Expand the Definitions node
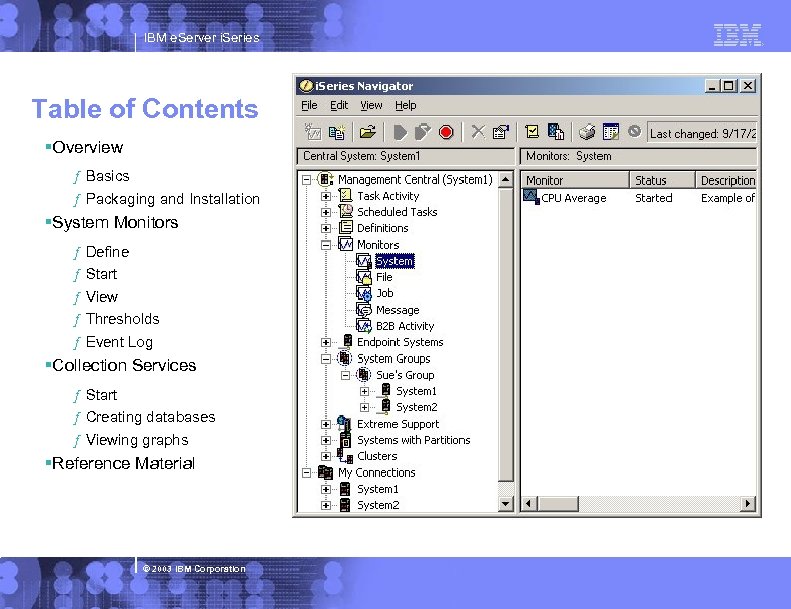The width and height of the screenshot is (791, 609). tap(326, 229)
